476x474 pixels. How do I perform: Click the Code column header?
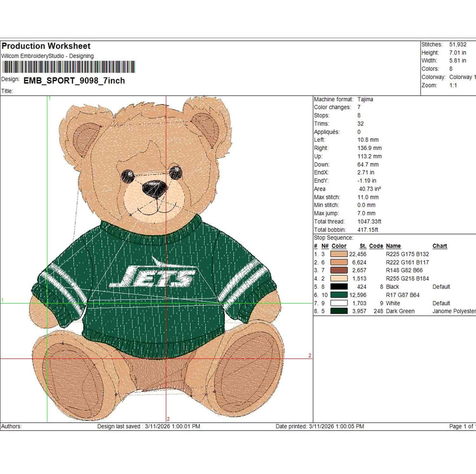click(x=376, y=246)
